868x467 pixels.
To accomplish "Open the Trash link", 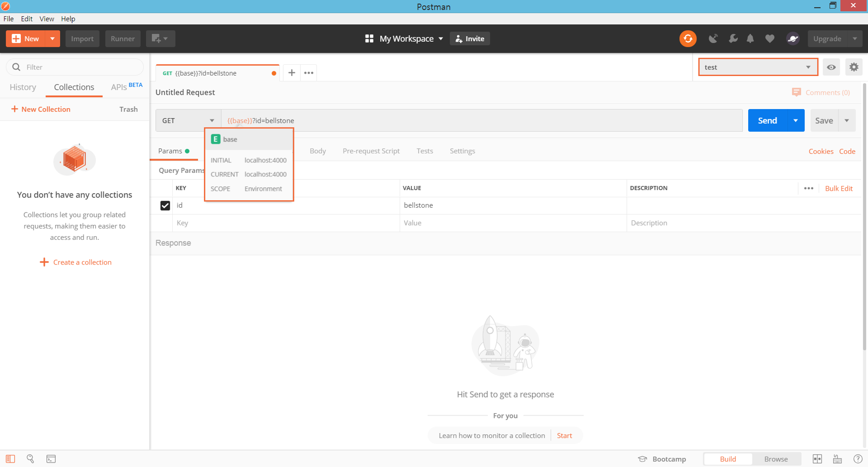I will click(x=128, y=109).
